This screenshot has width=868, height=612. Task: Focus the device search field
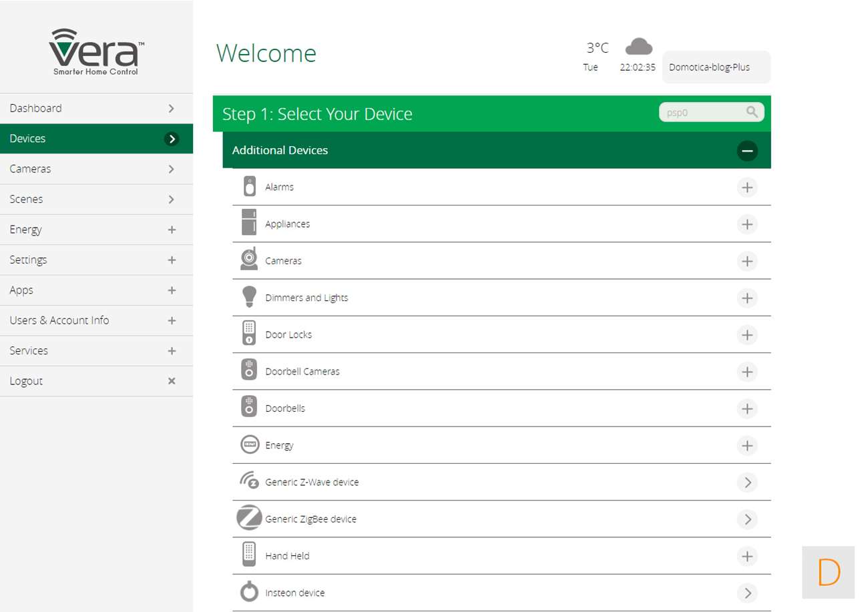tap(702, 113)
